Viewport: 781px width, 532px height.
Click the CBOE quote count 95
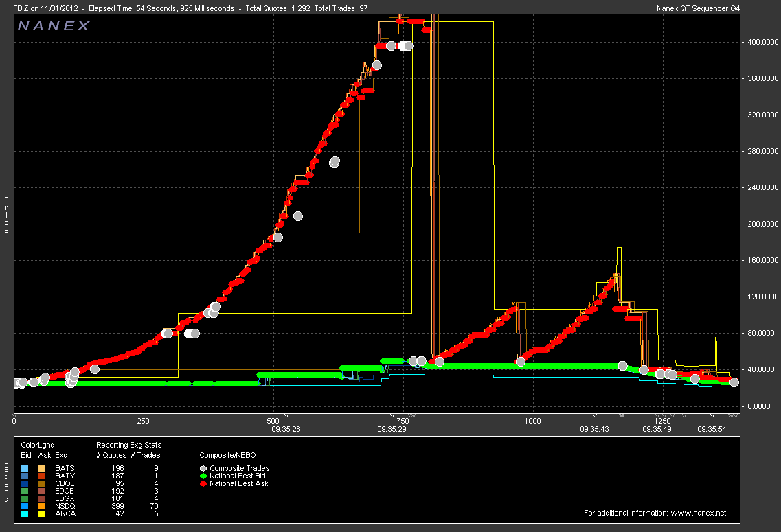click(x=120, y=483)
